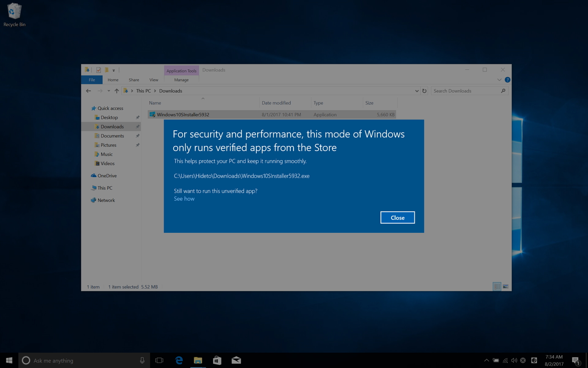Open the Store from the taskbar

[x=217, y=361]
